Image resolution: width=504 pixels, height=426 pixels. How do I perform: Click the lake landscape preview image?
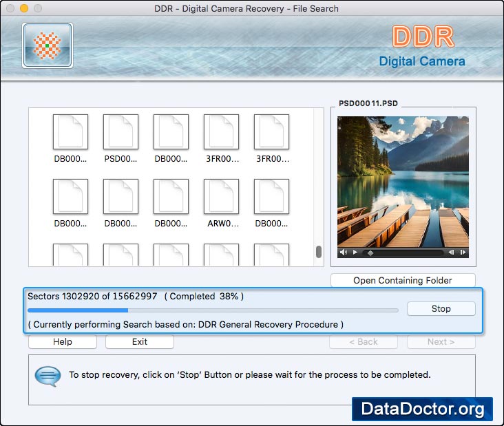pos(403,182)
